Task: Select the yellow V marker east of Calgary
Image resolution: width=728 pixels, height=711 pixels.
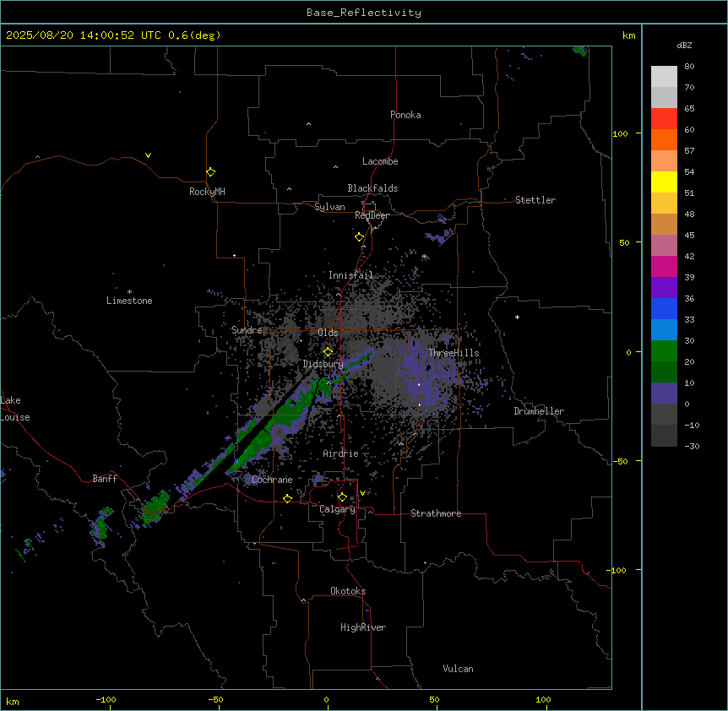Action: tap(362, 493)
